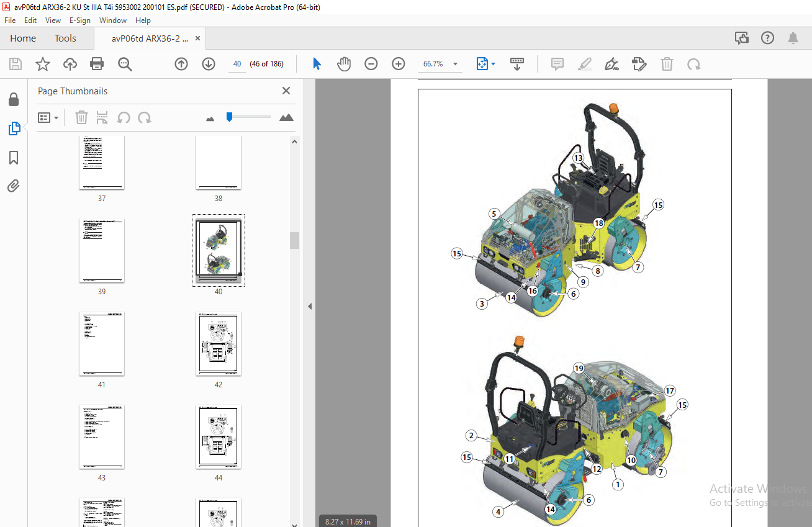Viewport: 812px width, 527px height.
Task: Select the avP06td ARX36-2 document tab
Action: click(x=149, y=38)
